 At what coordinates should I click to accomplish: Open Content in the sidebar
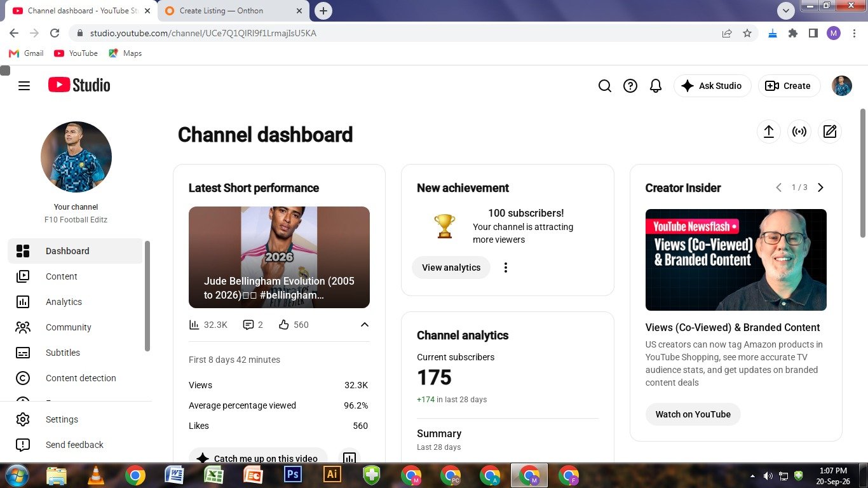click(x=75, y=276)
